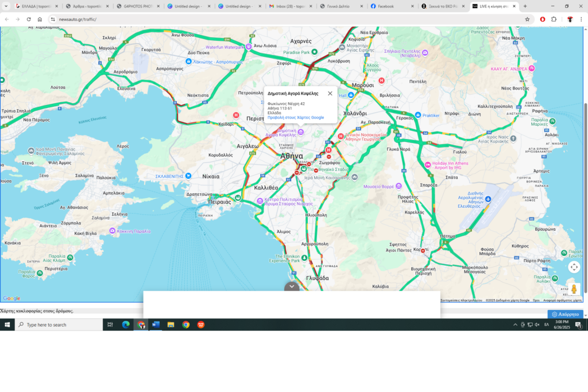Bookmark this page with the star icon
This screenshot has width=588, height=392.
(x=527, y=19)
